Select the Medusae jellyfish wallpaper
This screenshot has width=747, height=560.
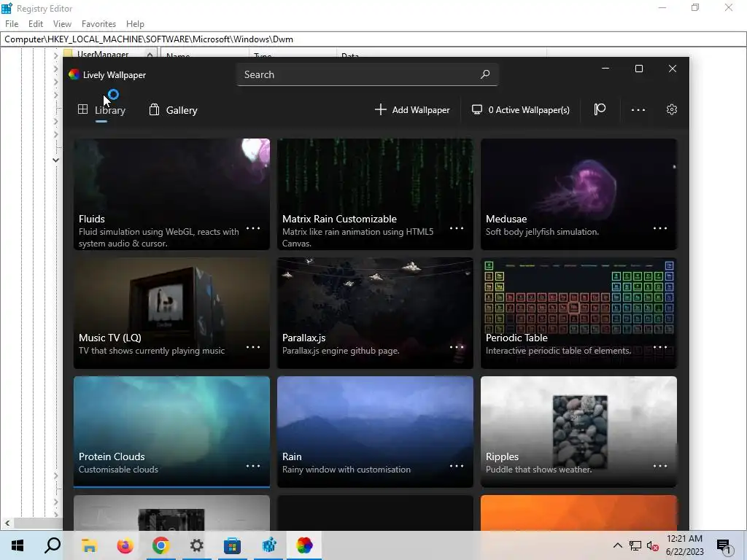[x=578, y=194]
